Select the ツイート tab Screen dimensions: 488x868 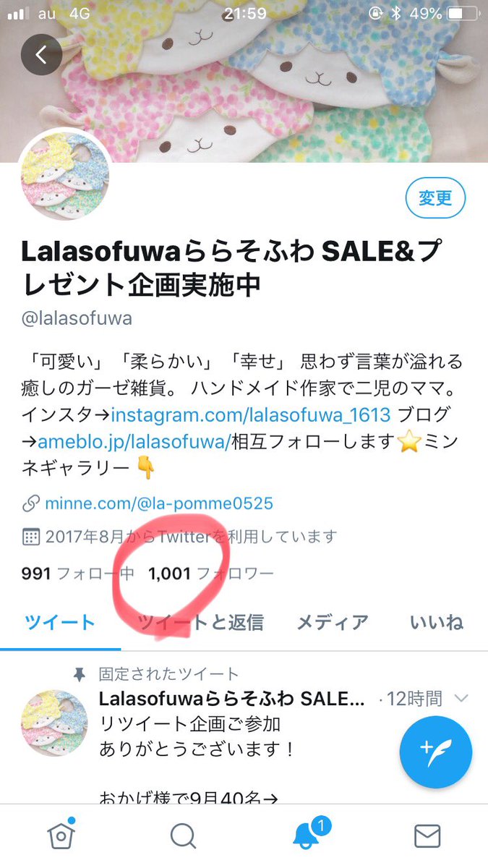click(x=60, y=622)
